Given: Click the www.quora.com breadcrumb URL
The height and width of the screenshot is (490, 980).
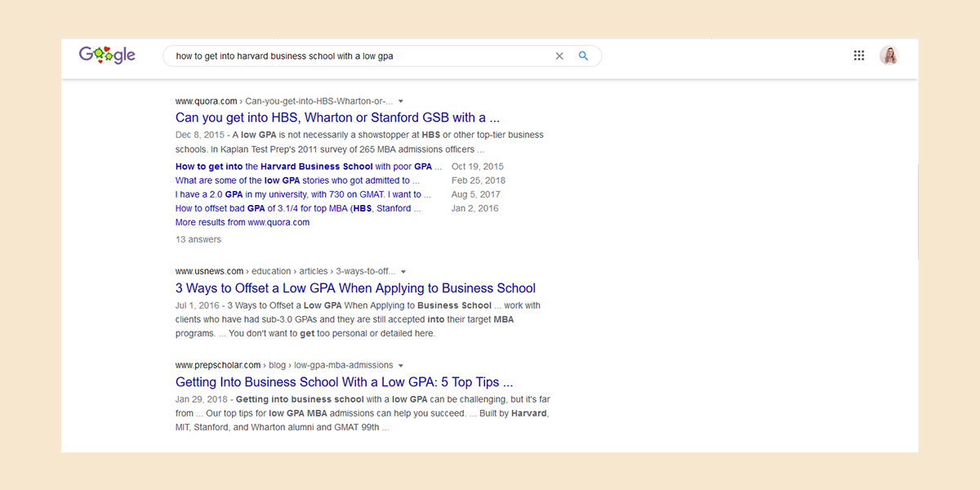Looking at the screenshot, I should coord(284,101).
